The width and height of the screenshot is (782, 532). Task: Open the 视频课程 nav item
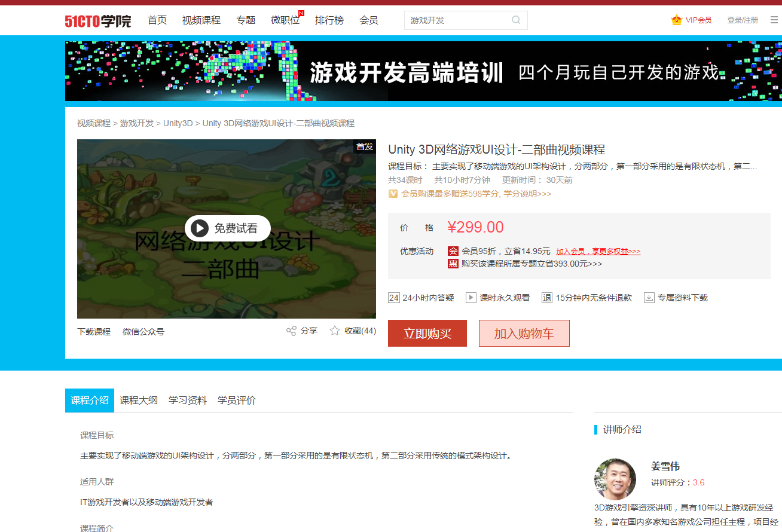coord(201,20)
